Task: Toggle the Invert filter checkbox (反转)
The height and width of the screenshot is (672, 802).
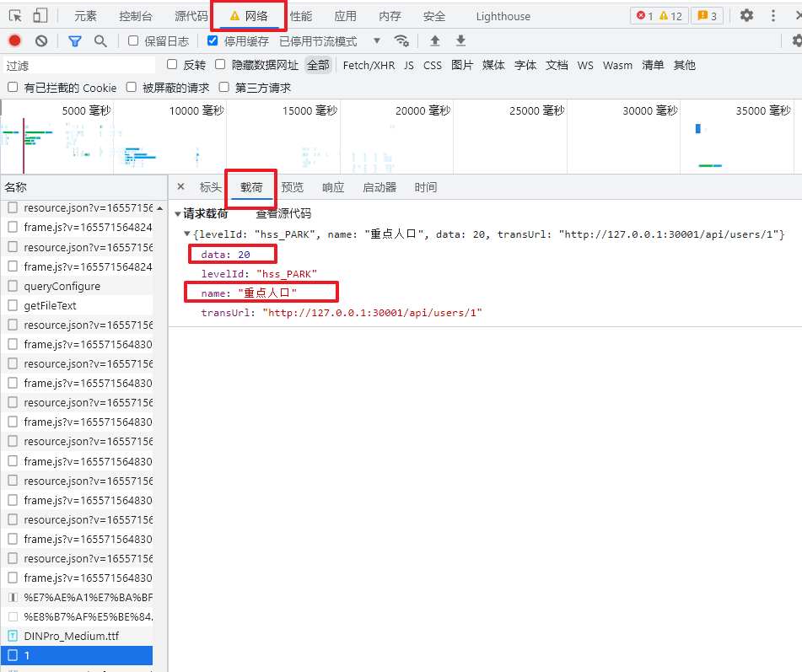Action: pos(172,64)
